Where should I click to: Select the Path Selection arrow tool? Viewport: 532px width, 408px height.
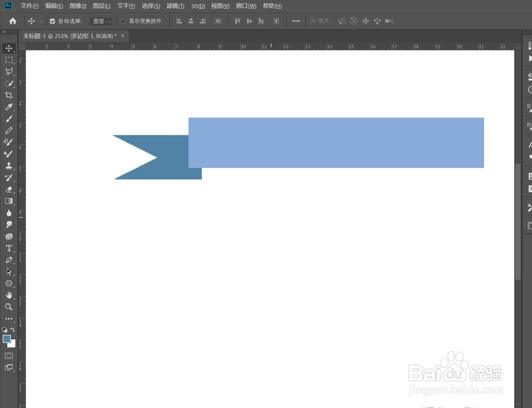pyautogui.click(x=9, y=272)
